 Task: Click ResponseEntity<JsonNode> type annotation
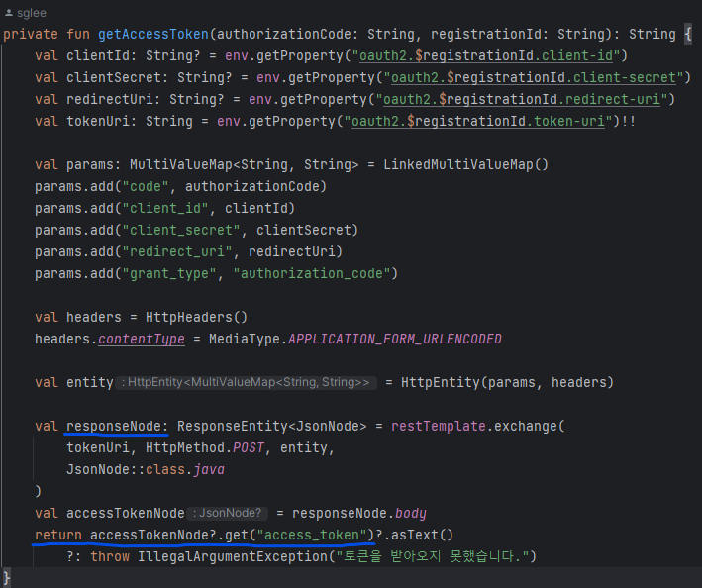(271, 426)
